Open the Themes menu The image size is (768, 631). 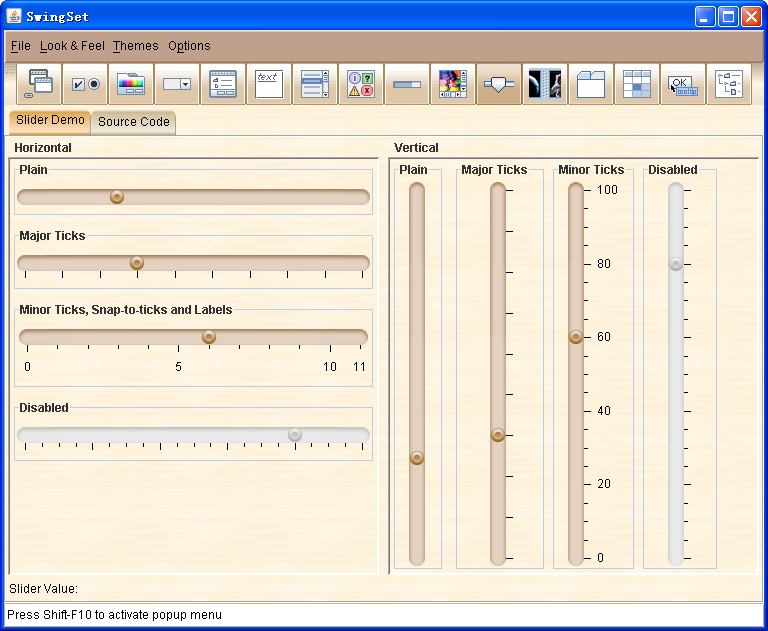pyautogui.click(x=136, y=46)
